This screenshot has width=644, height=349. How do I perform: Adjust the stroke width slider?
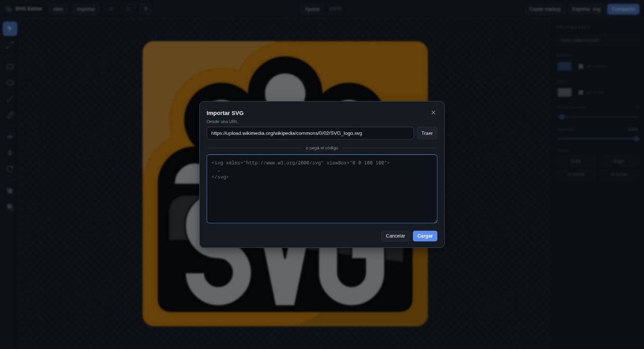pyautogui.click(x=598, y=117)
